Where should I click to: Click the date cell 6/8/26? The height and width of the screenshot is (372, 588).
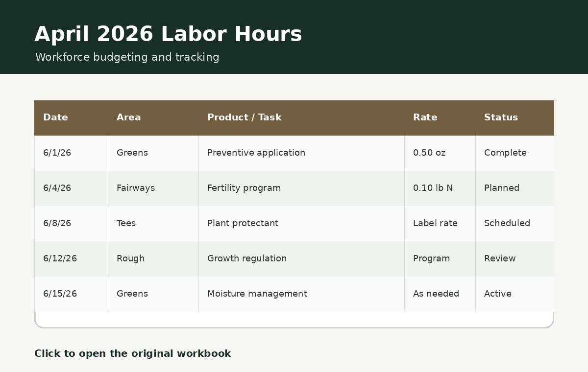71,223
